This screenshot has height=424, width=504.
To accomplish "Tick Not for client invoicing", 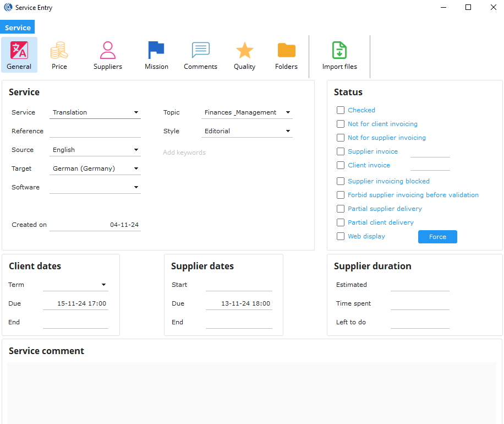I will pos(341,124).
